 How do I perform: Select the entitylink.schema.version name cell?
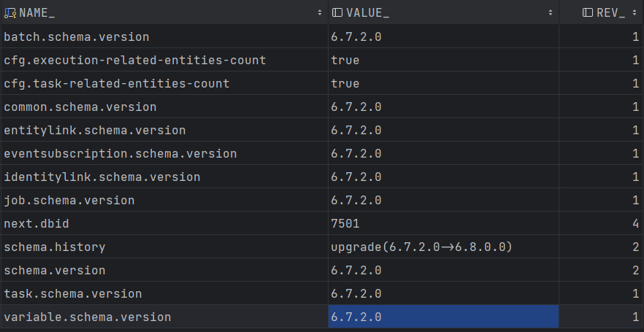pos(95,130)
